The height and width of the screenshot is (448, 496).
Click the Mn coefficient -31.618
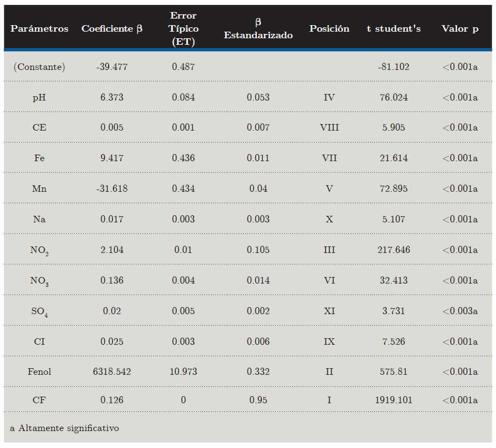[112, 188]
